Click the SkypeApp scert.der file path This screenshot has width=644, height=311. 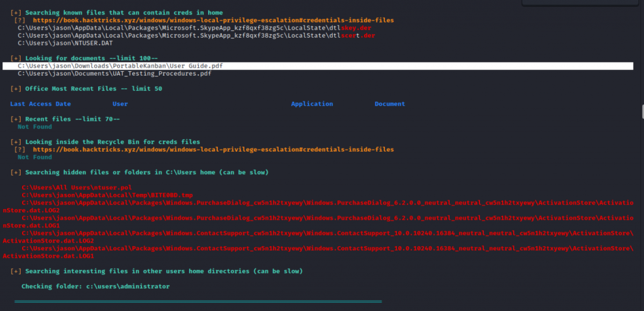196,36
